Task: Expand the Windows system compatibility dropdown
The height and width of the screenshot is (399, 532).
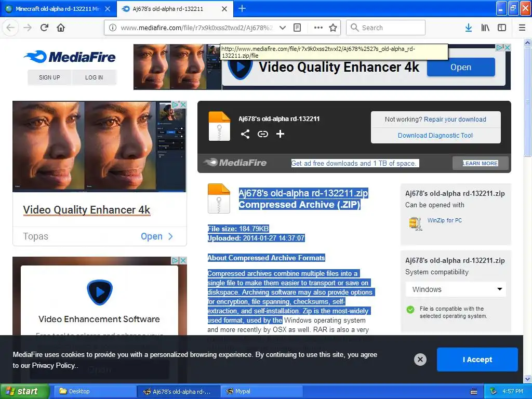Action: point(456,289)
